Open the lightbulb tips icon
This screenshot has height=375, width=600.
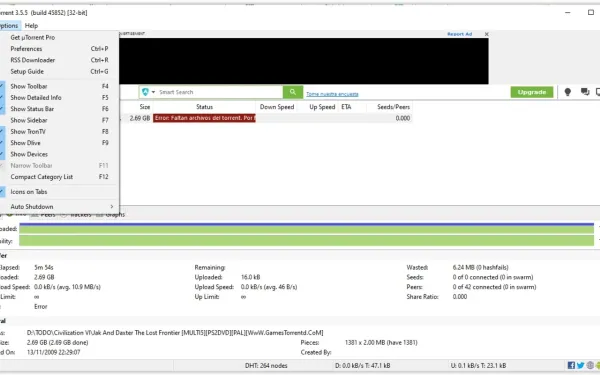click(x=567, y=92)
